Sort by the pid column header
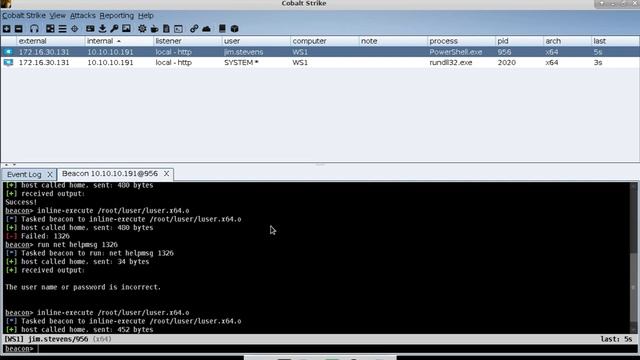The height and width of the screenshot is (360, 640). click(519, 41)
